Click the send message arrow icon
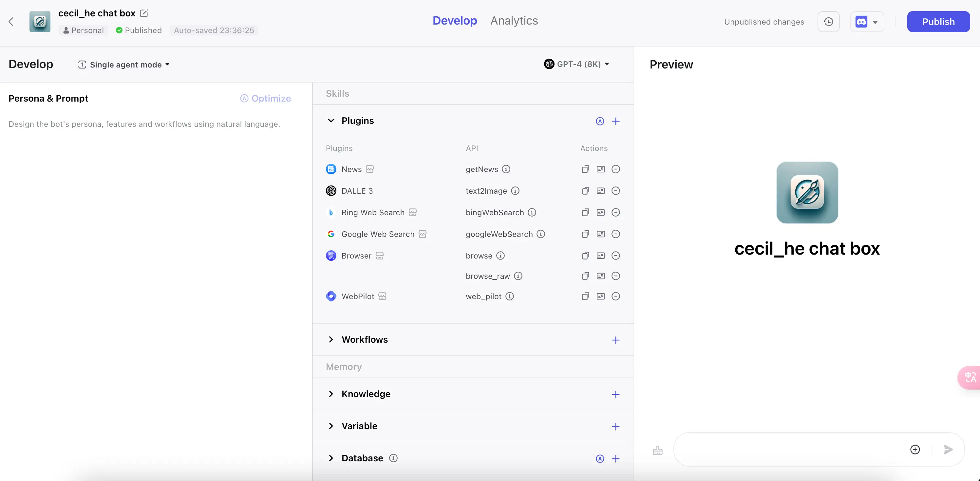Viewport: 980px width, 481px height. 948,450
